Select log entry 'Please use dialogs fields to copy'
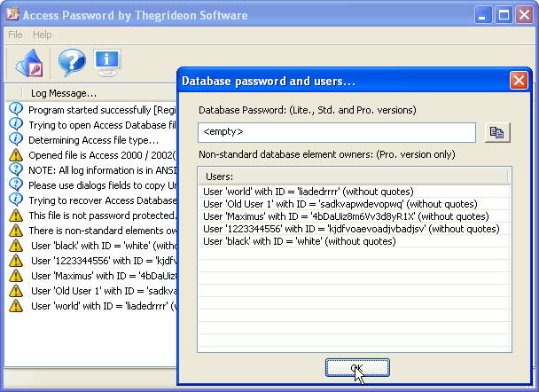Image resolution: width=539 pixels, height=392 pixels. coord(91,185)
